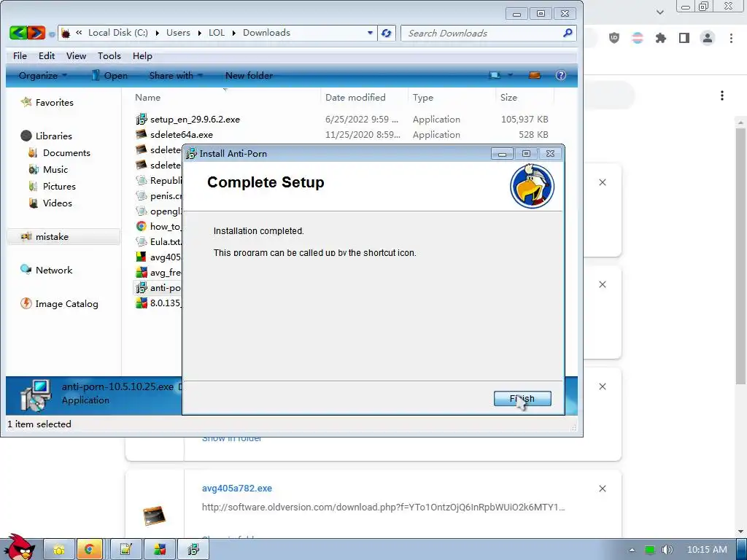The image size is (747, 560).
Task: Open the File menu
Action: click(20, 55)
